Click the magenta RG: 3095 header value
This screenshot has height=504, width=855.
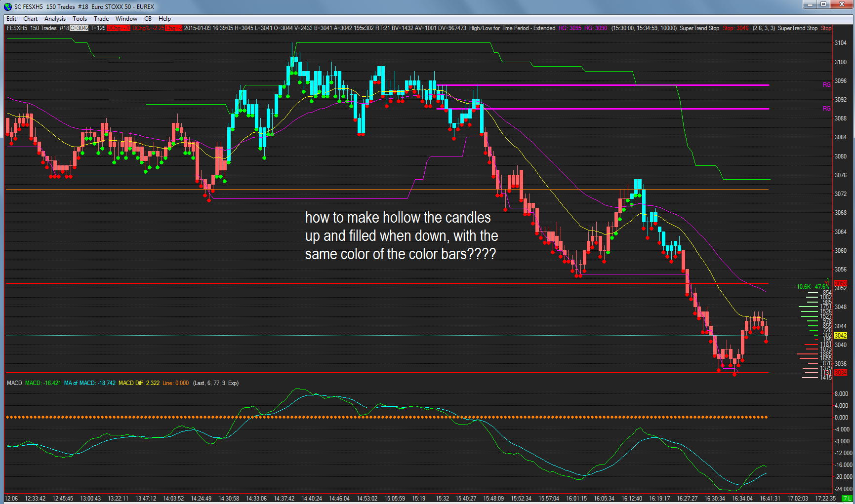point(570,28)
